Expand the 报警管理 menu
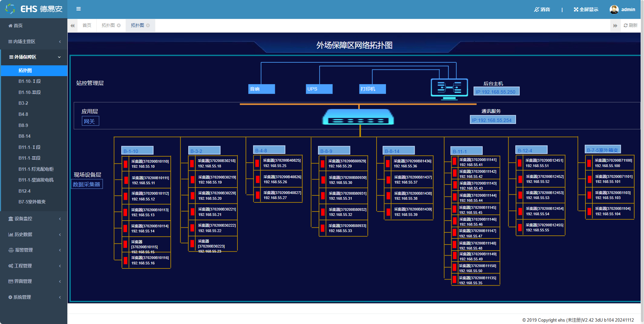Image resolution: width=644 pixels, height=324 pixels. 34,250
